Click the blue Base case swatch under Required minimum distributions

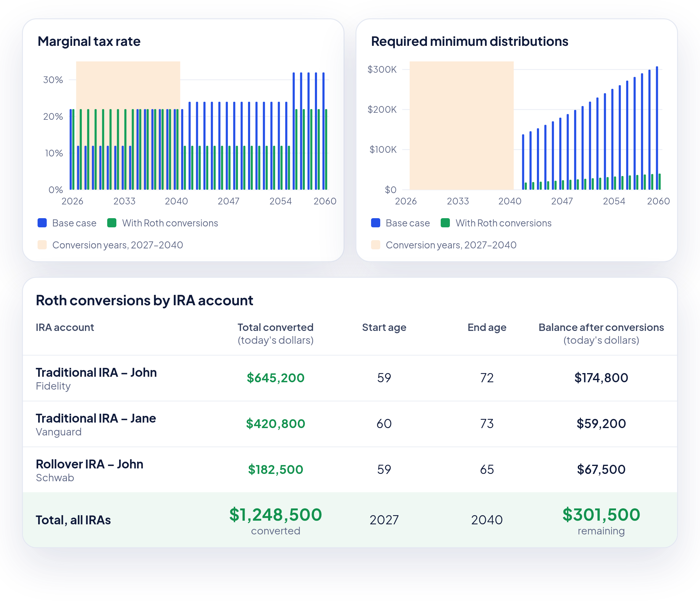(376, 223)
